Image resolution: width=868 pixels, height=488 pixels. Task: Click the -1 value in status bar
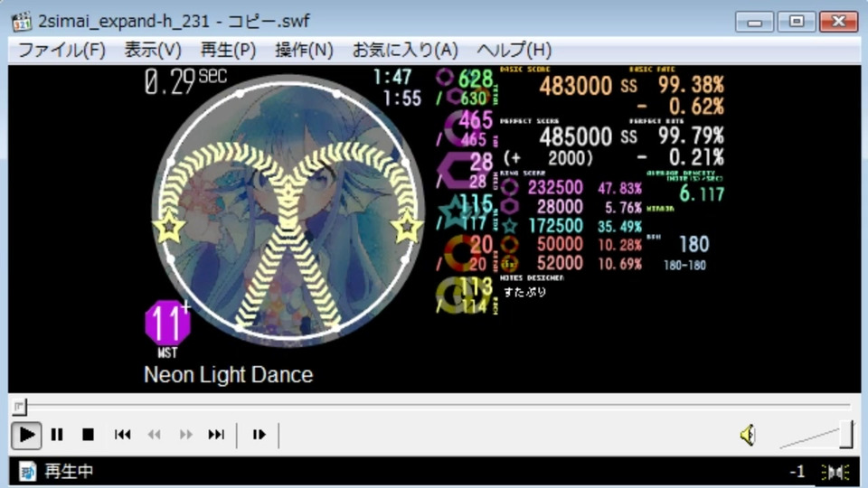pos(797,472)
